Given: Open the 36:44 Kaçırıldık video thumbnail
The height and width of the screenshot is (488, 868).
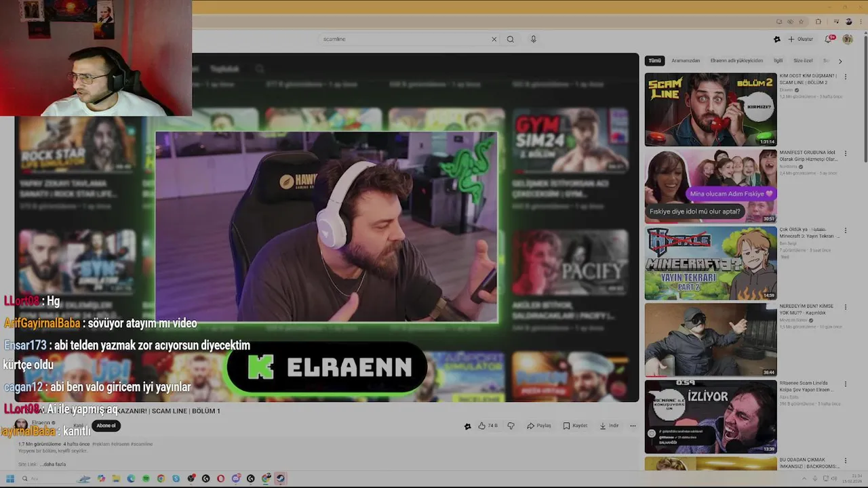Looking at the screenshot, I should [711, 340].
